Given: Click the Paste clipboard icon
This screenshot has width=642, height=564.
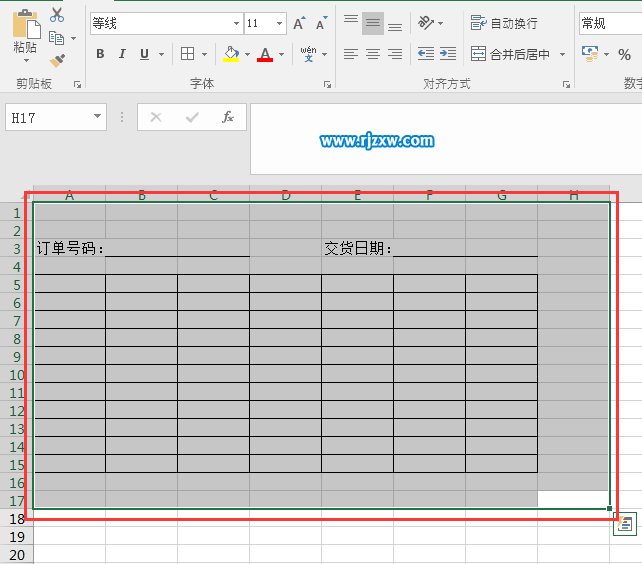Looking at the screenshot, I should [x=25, y=24].
